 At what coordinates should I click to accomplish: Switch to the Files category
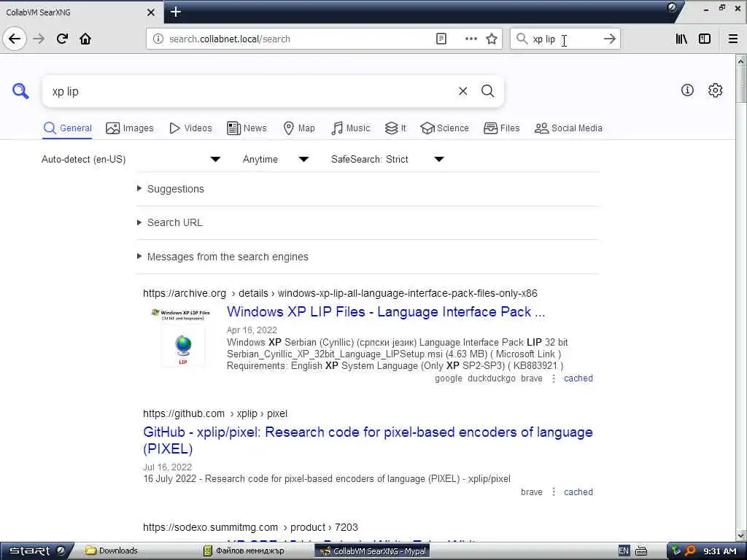(x=502, y=128)
